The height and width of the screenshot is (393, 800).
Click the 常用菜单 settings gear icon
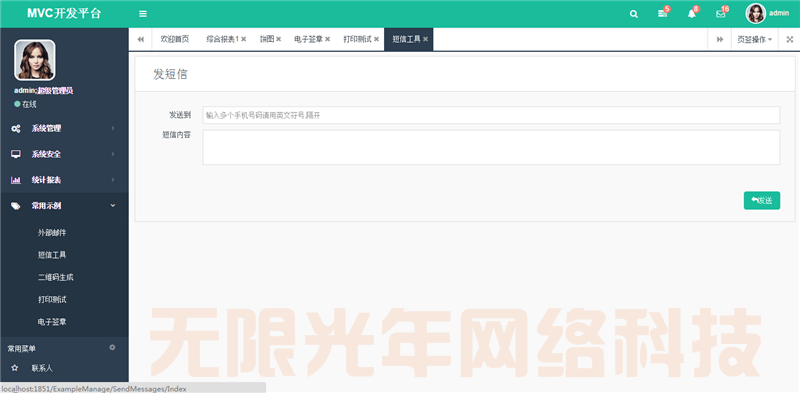click(112, 348)
